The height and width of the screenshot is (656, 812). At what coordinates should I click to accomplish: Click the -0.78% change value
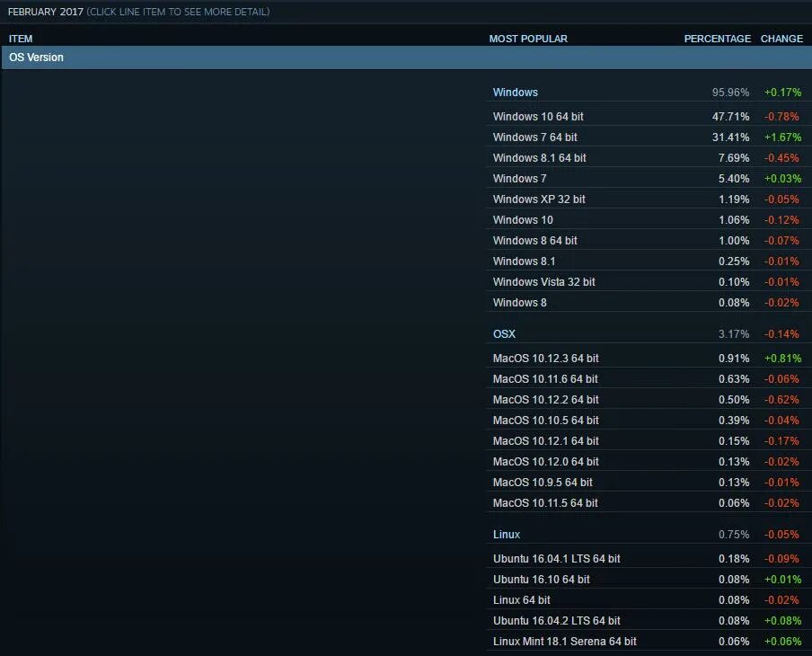tap(782, 117)
